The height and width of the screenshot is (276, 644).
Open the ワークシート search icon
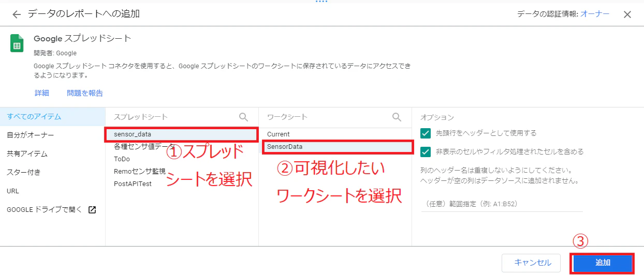(x=397, y=117)
